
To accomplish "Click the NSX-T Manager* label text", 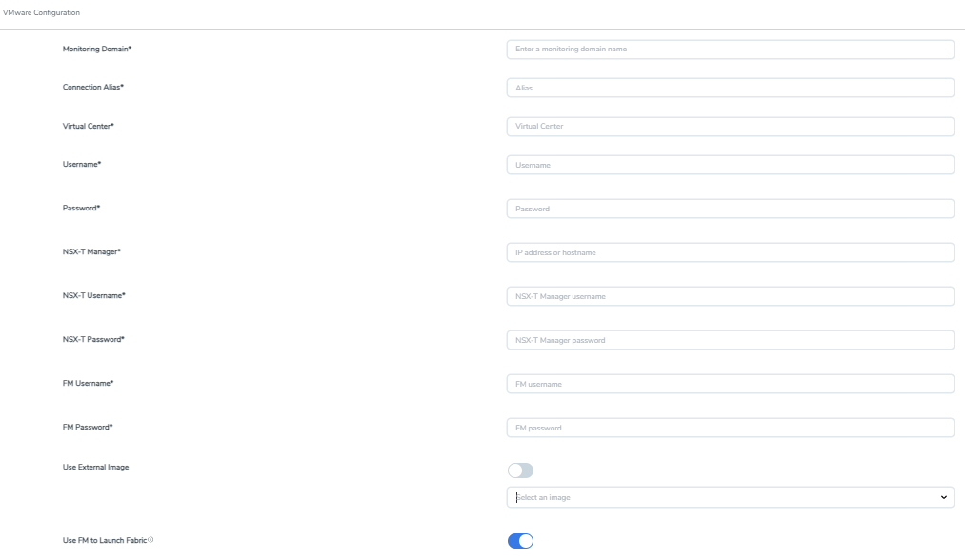I will (x=91, y=251).
